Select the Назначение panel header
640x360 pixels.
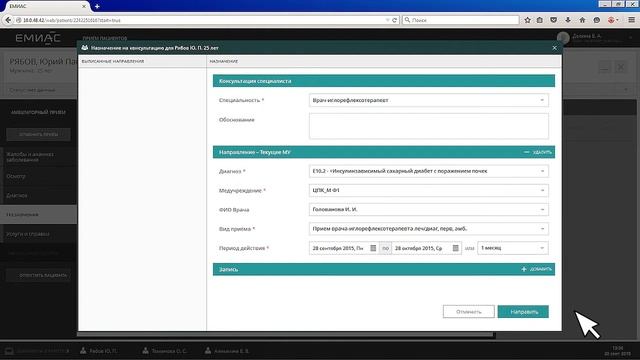click(224, 61)
